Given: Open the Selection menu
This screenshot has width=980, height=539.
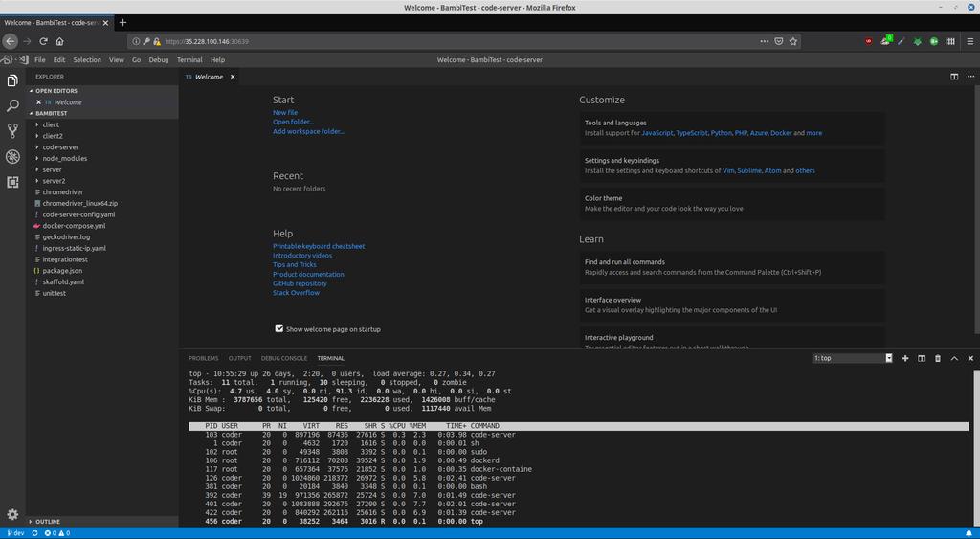Looking at the screenshot, I should 87,60.
